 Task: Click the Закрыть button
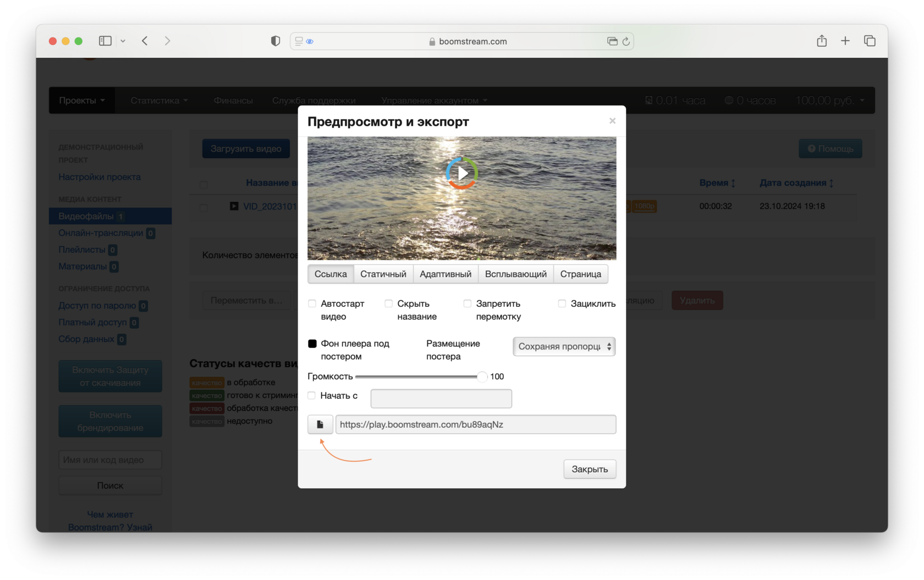[590, 469]
